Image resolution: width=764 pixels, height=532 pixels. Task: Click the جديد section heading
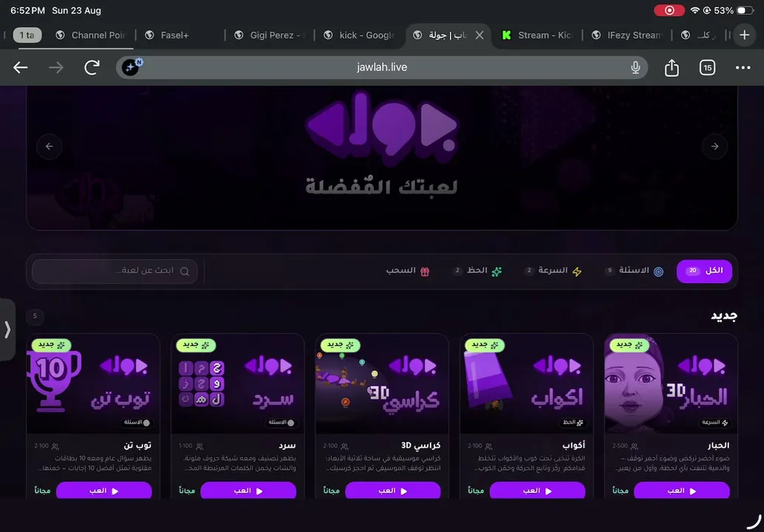pos(723,316)
